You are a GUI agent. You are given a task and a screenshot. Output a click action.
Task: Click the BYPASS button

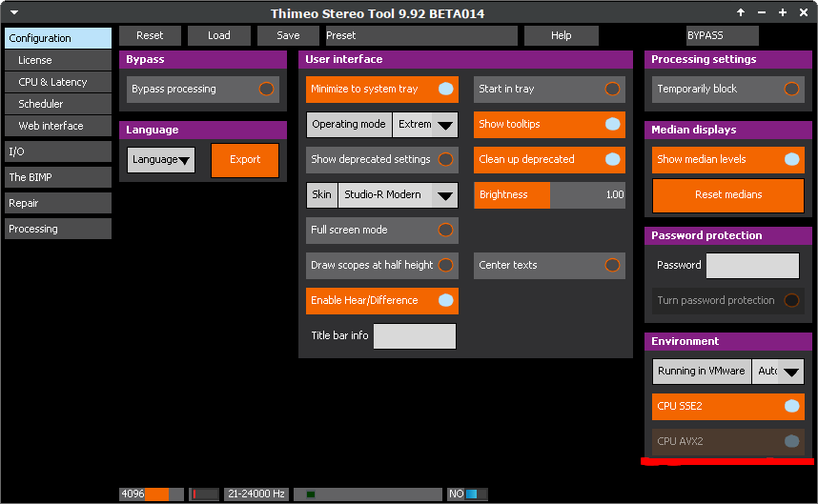pos(723,35)
